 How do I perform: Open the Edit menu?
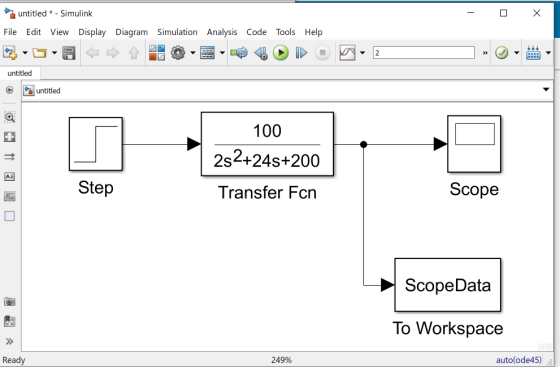(x=34, y=32)
